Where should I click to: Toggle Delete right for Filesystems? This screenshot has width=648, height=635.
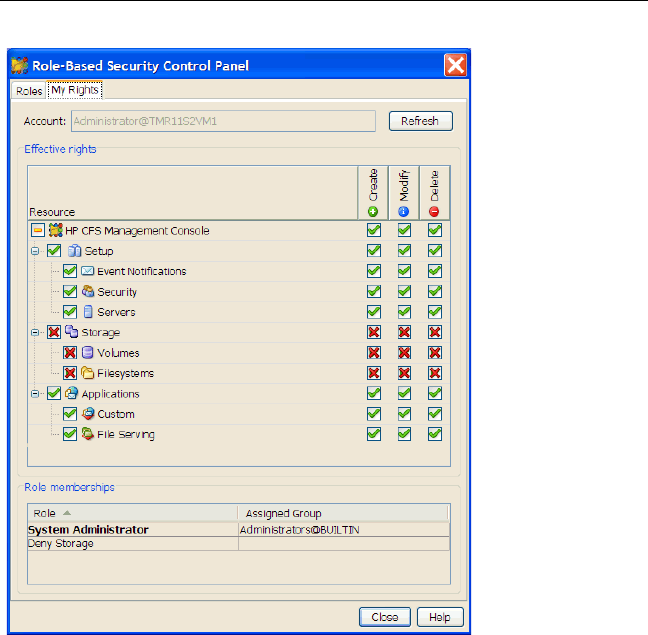435,373
